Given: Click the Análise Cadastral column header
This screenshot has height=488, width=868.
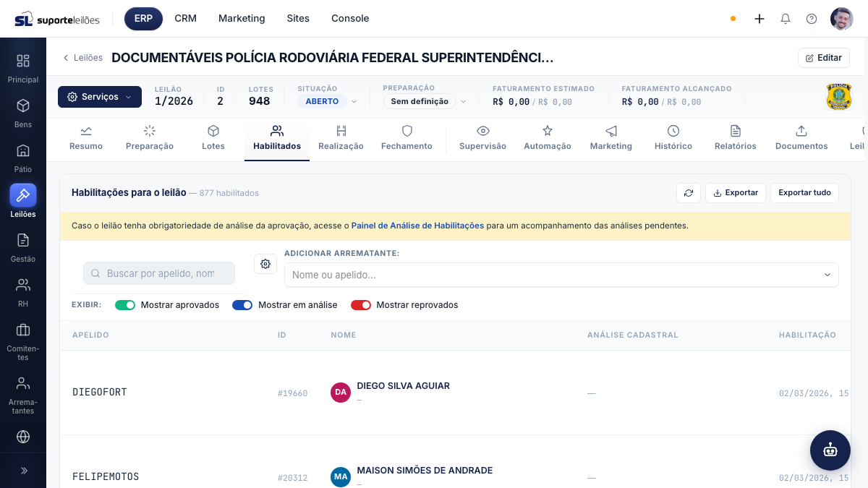Looking at the screenshot, I should coord(633,335).
